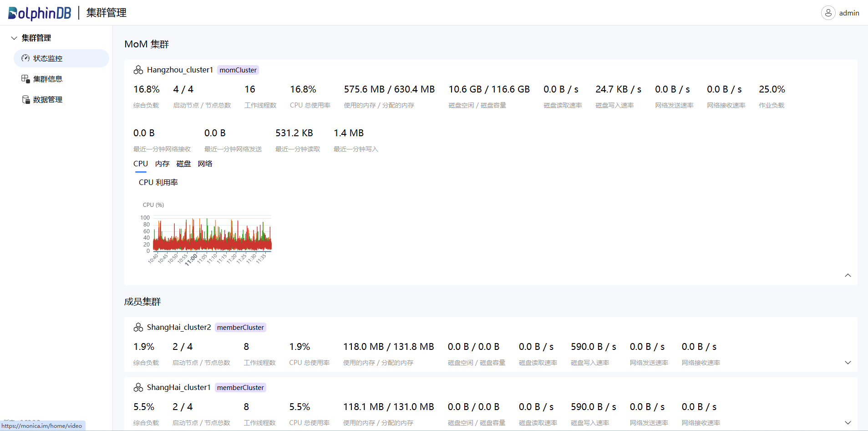The image size is (868, 431).
Task: Open 状态监控 in the sidebar
Action: (x=61, y=58)
